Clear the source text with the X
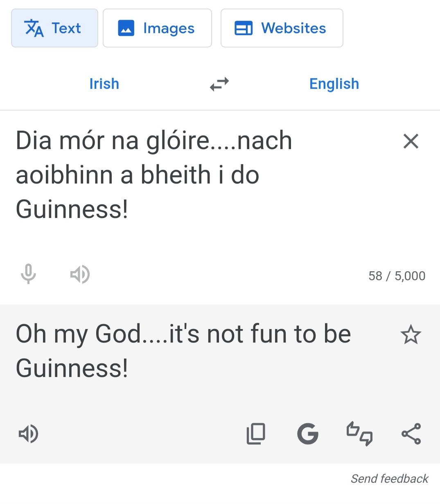Viewport: 440px width, 504px height. [x=411, y=141]
